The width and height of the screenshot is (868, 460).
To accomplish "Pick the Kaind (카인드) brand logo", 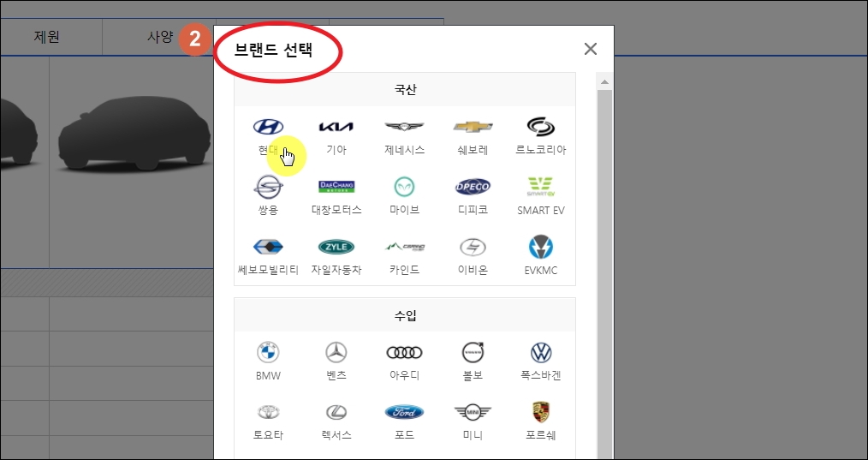I will (x=404, y=247).
